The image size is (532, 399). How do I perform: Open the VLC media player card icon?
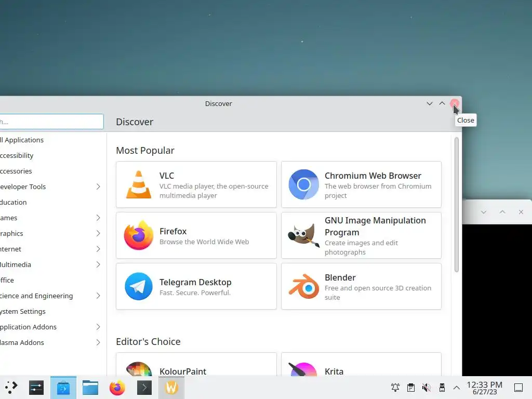138,184
